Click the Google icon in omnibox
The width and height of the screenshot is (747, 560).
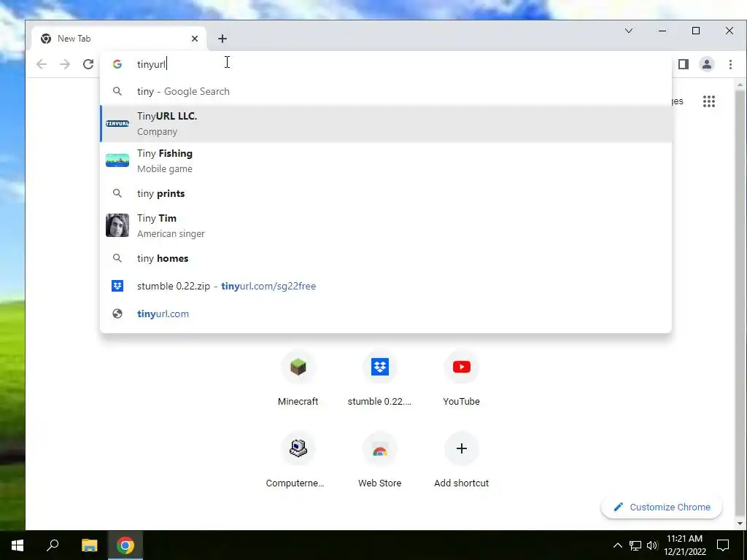[x=117, y=64]
